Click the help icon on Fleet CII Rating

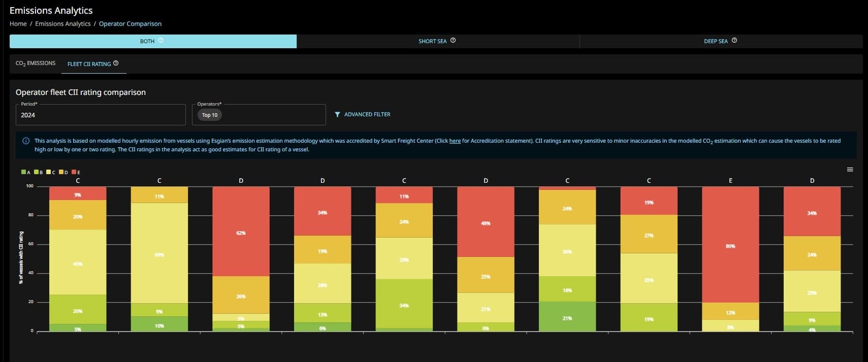pos(116,63)
